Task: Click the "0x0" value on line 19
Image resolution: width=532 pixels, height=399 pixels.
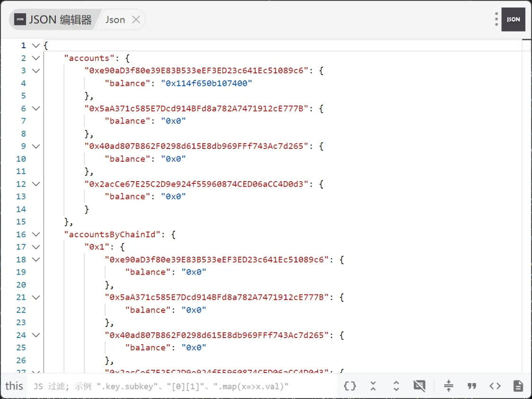Action: point(194,272)
